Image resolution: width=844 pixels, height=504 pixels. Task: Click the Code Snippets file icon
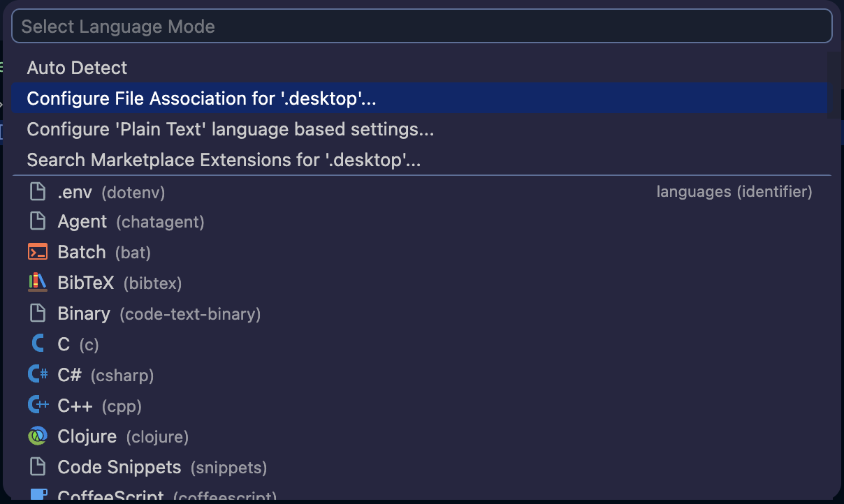point(37,467)
